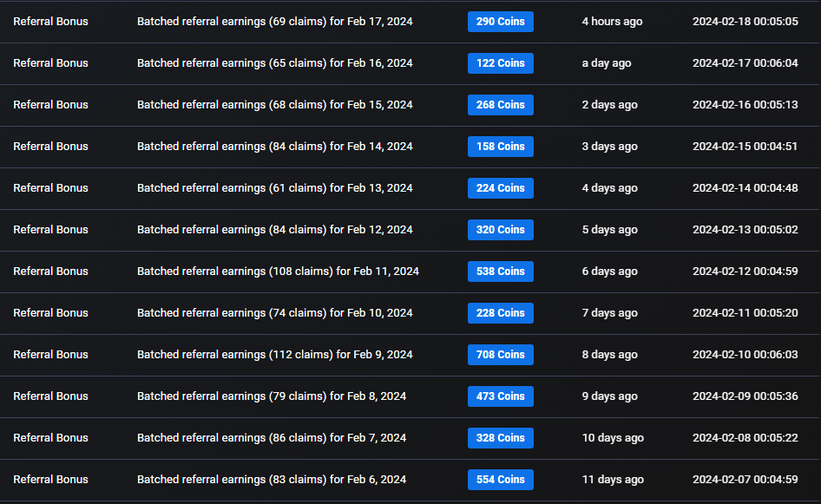Click timestamp 2024-02-15 00:04:51
Image resolution: width=821 pixels, height=504 pixels.
[745, 147]
